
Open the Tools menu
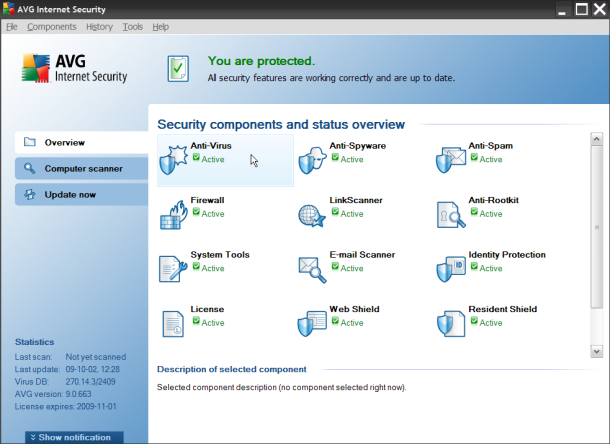coord(133,27)
